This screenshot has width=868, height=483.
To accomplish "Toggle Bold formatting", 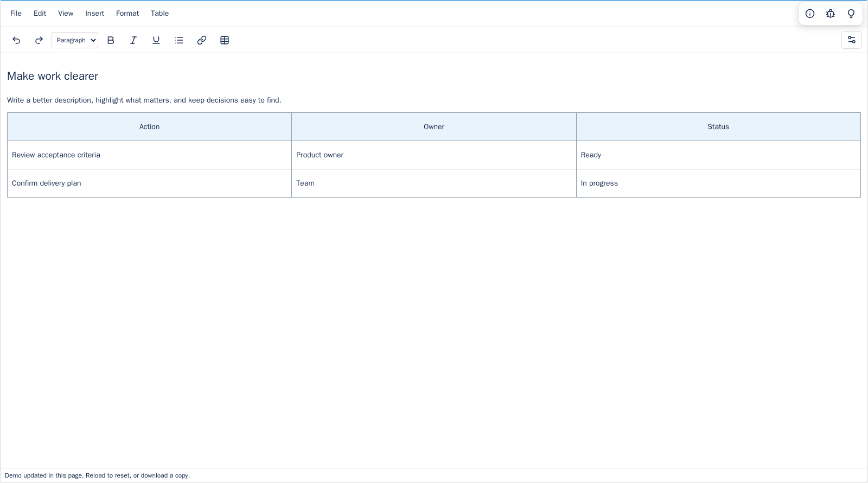I will (x=111, y=40).
